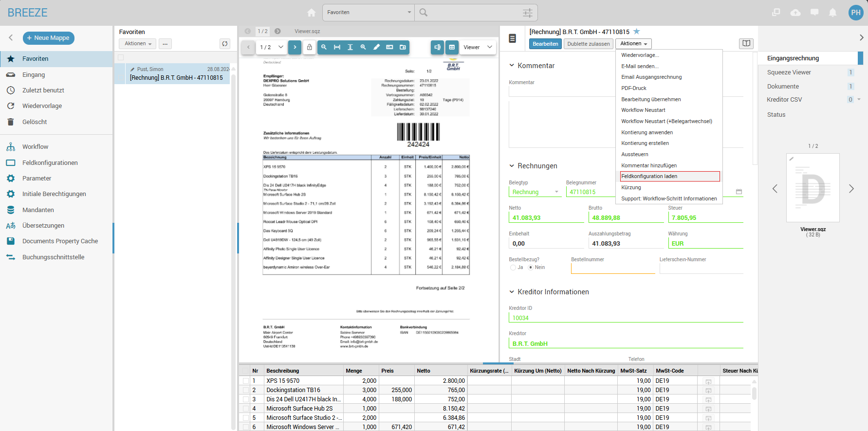Toggle the book view icon
Screen dimensions: 868x431
tap(746, 44)
